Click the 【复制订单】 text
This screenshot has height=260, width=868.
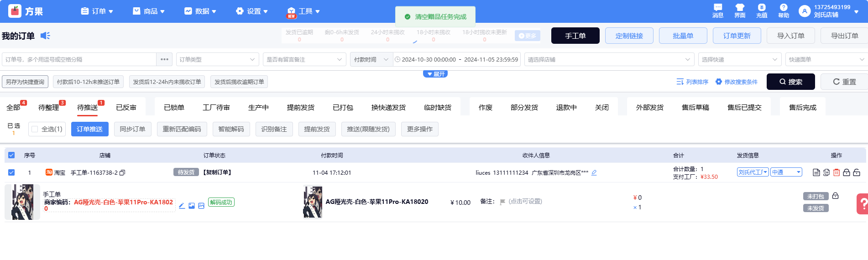[217, 172]
